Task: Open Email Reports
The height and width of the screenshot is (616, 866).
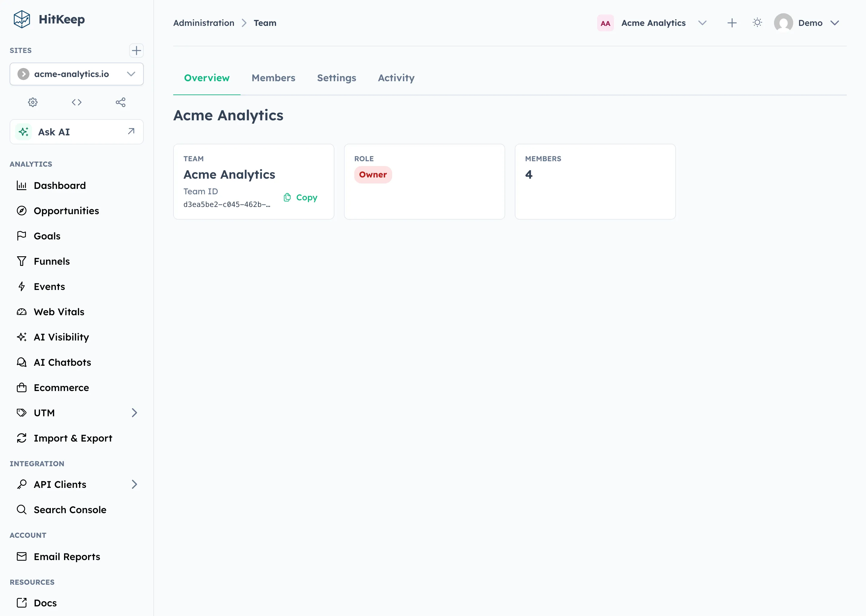Action: point(77,556)
